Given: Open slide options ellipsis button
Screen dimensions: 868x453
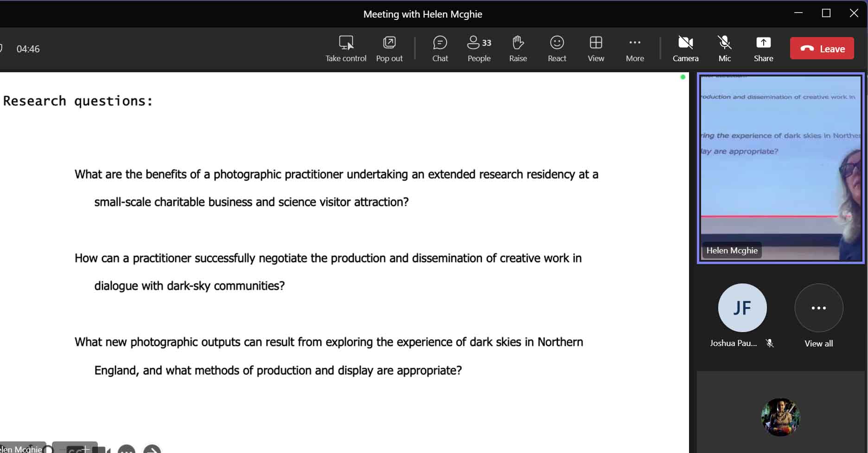Looking at the screenshot, I should (126, 449).
